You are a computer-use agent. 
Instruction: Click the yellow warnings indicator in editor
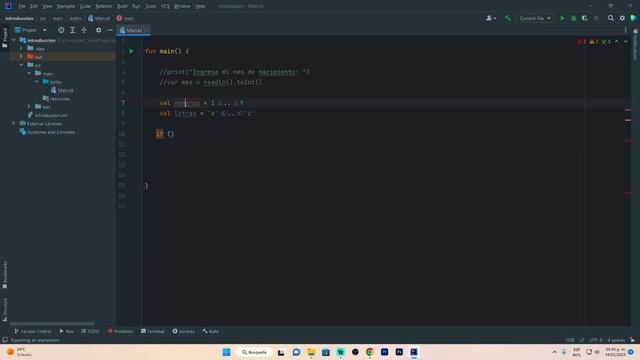click(x=593, y=42)
